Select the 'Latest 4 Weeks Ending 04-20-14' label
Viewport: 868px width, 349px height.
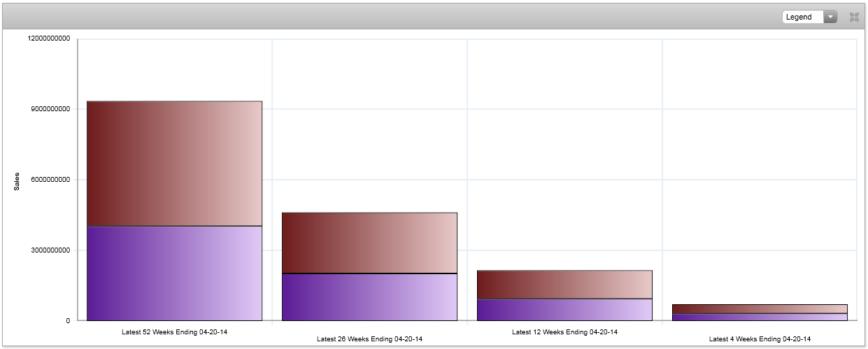(760, 339)
